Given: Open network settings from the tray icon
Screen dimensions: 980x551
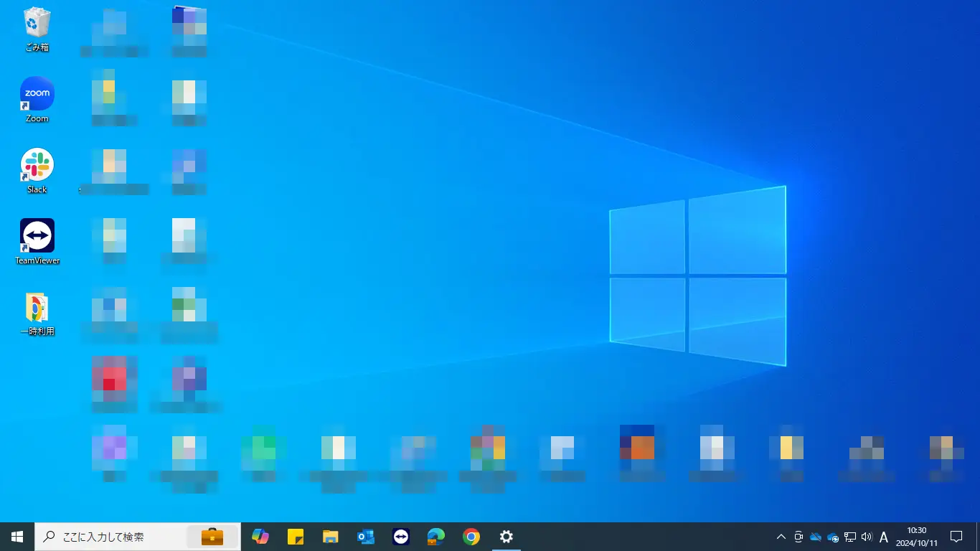Looking at the screenshot, I should (850, 537).
